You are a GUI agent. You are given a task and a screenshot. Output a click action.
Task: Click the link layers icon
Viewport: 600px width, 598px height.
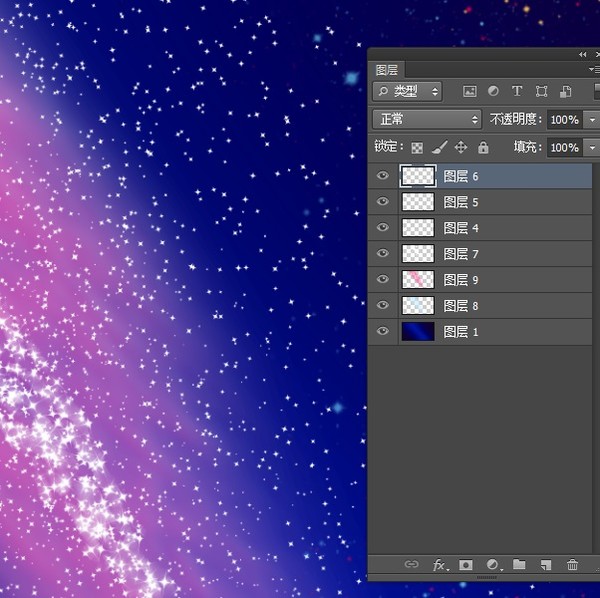pyautogui.click(x=411, y=564)
